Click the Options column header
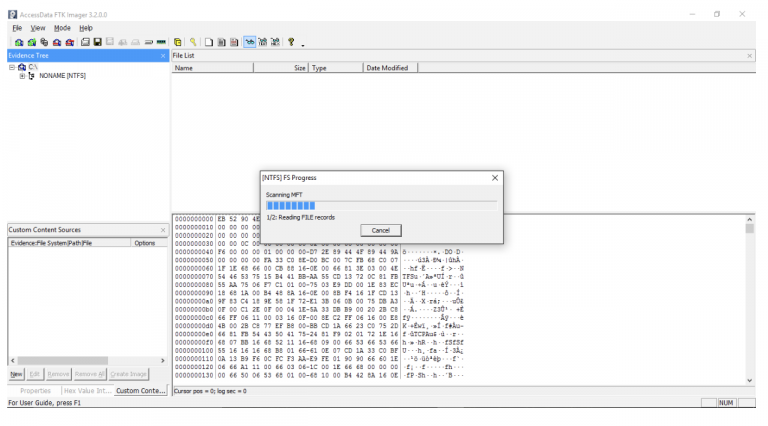This screenshot has width=768, height=426. 149,243
